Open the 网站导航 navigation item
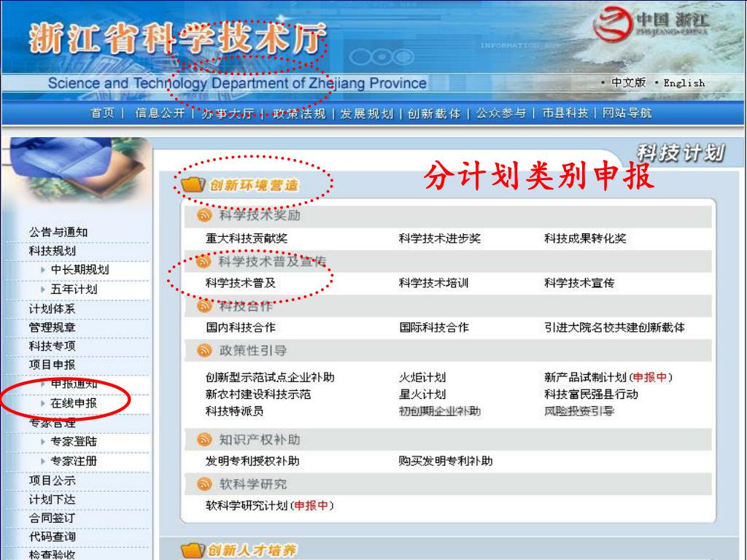 (x=627, y=113)
